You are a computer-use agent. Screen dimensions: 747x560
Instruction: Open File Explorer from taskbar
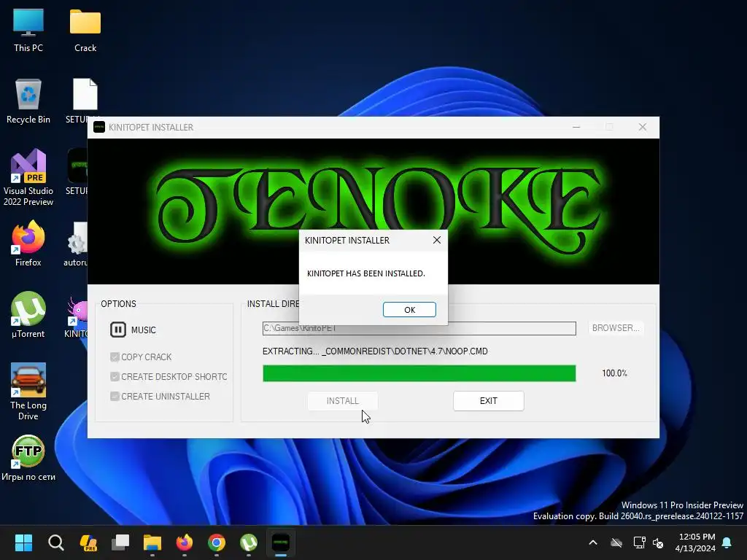click(x=152, y=542)
